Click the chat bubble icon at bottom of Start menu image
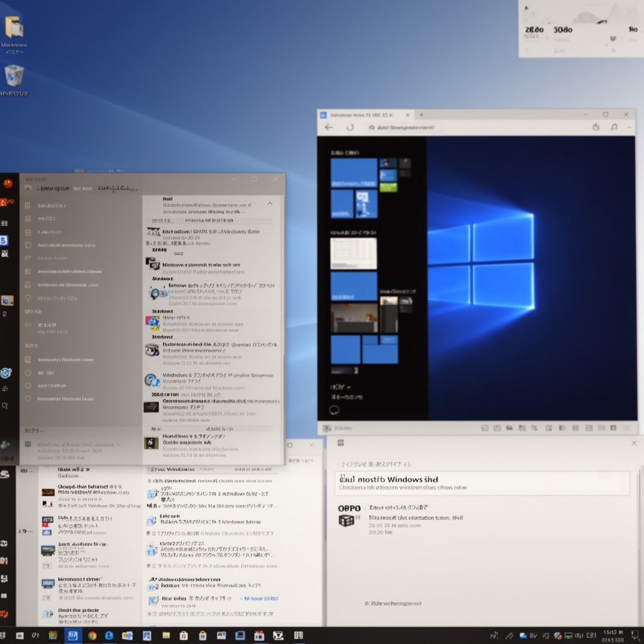The height and width of the screenshot is (644, 644). 335,410
